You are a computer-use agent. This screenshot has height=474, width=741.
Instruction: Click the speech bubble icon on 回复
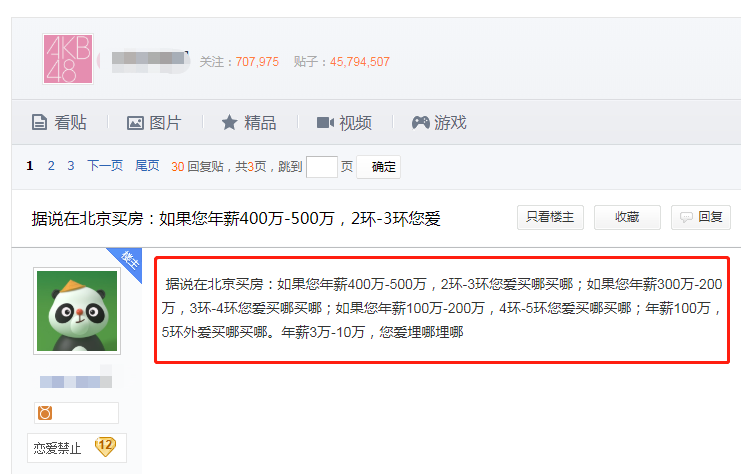[686, 217]
